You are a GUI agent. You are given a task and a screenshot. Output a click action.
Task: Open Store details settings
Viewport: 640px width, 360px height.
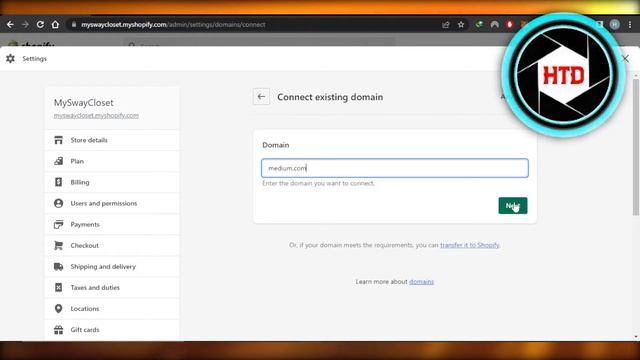[x=112, y=140]
